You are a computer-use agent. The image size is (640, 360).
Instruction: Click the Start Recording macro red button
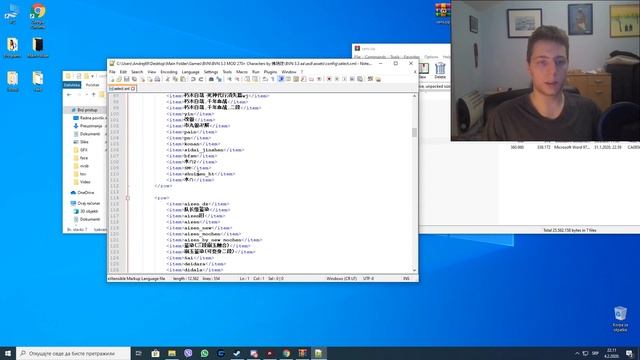click(329, 79)
